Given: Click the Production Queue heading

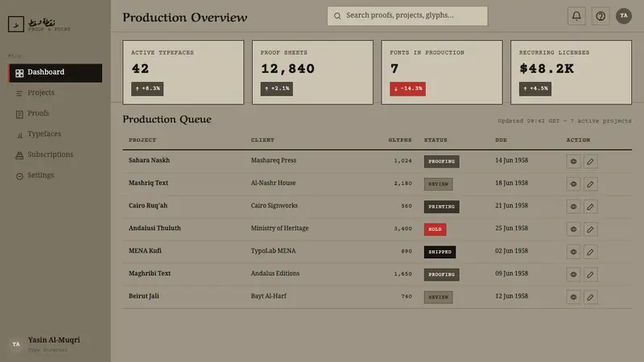Looking at the screenshot, I should coord(167,119).
